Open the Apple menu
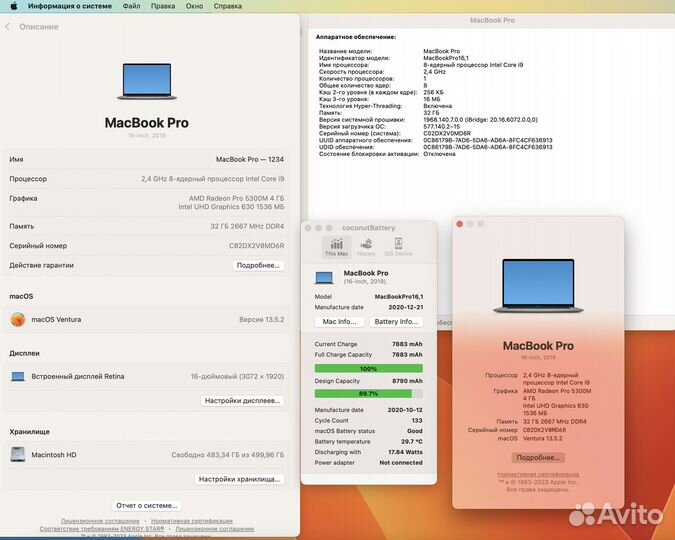This screenshot has height=540, width=675. (x=14, y=6)
